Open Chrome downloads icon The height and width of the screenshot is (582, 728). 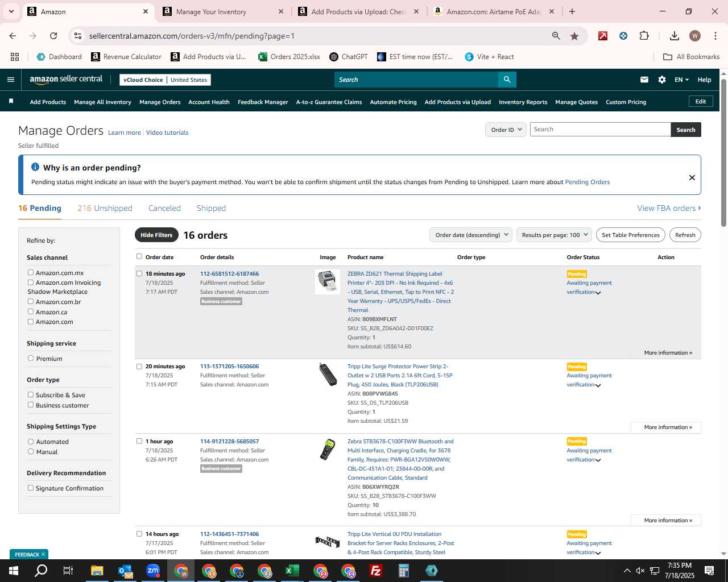click(675, 36)
